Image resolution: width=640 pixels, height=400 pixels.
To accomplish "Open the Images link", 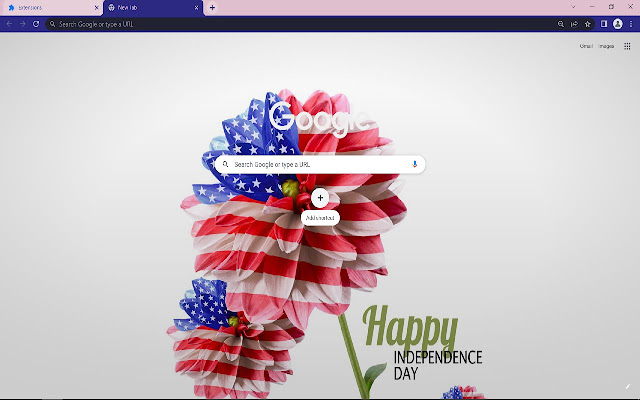I will 606,46.
